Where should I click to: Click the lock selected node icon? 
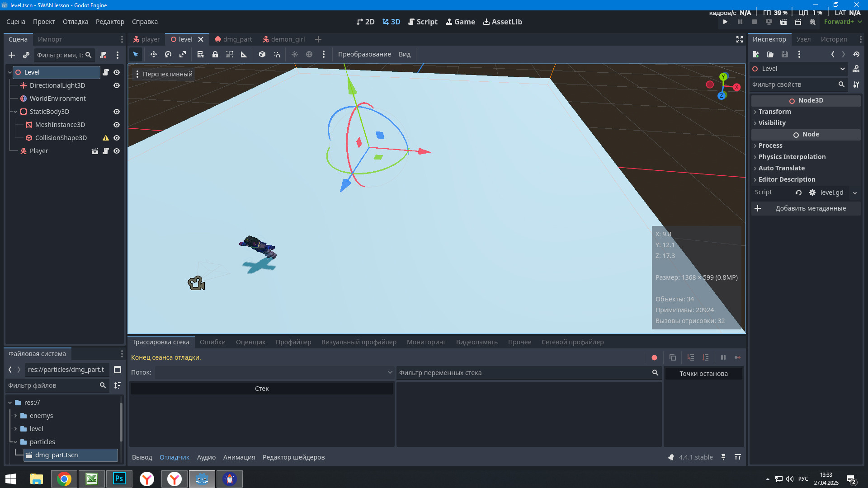(x=215, y=54)
